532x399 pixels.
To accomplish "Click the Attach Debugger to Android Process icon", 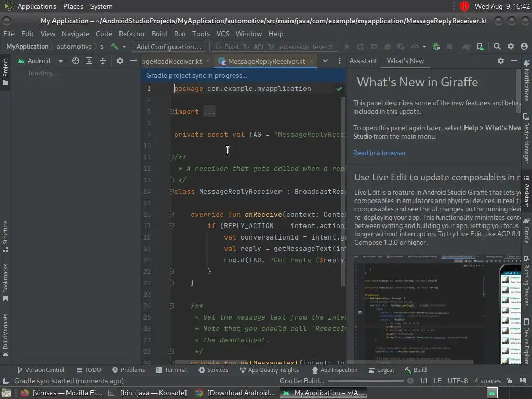I will (436, 46).
